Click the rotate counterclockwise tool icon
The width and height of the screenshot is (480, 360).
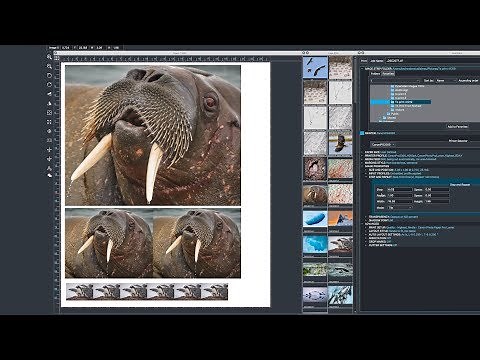(49, 76)
